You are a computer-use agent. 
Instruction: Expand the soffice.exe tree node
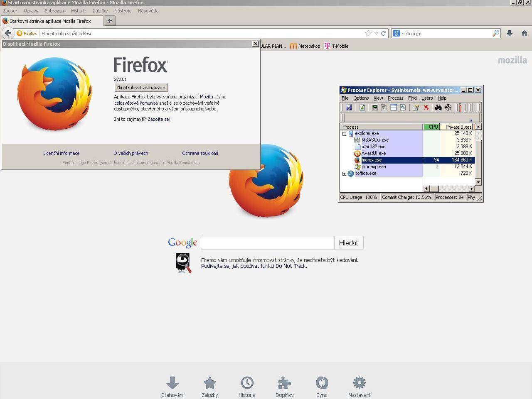click(x=344, y=174)
